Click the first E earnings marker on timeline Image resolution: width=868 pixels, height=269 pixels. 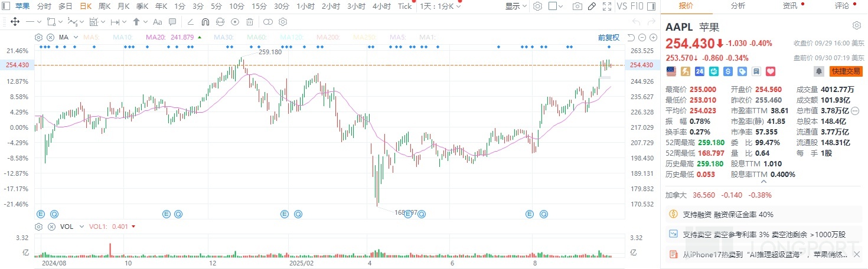(41, 213)
